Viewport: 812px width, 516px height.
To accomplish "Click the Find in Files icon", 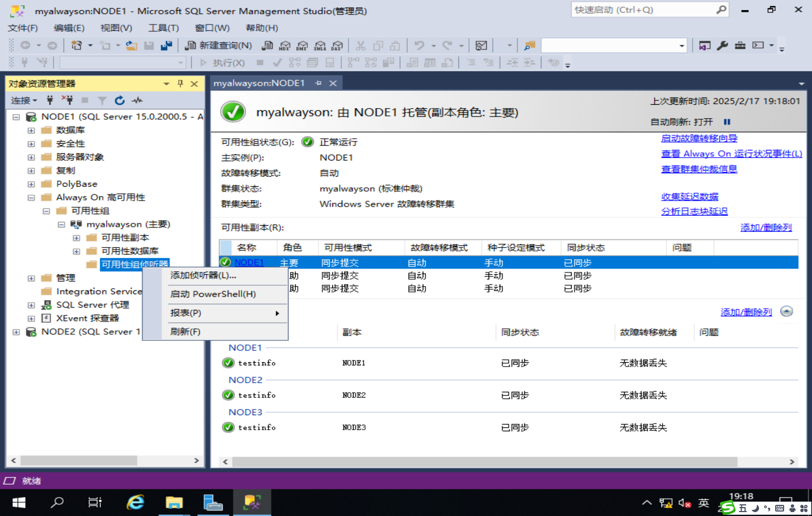I will [530, 46].
